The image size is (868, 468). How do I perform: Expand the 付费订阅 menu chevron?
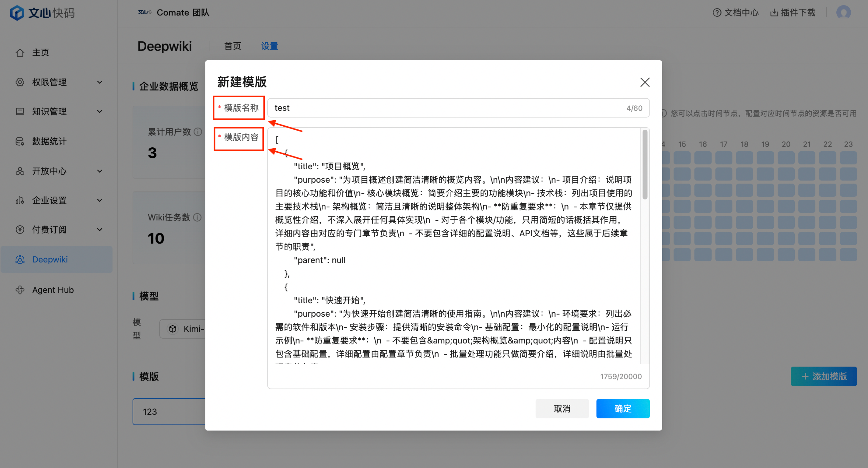[x=100, y=230]
